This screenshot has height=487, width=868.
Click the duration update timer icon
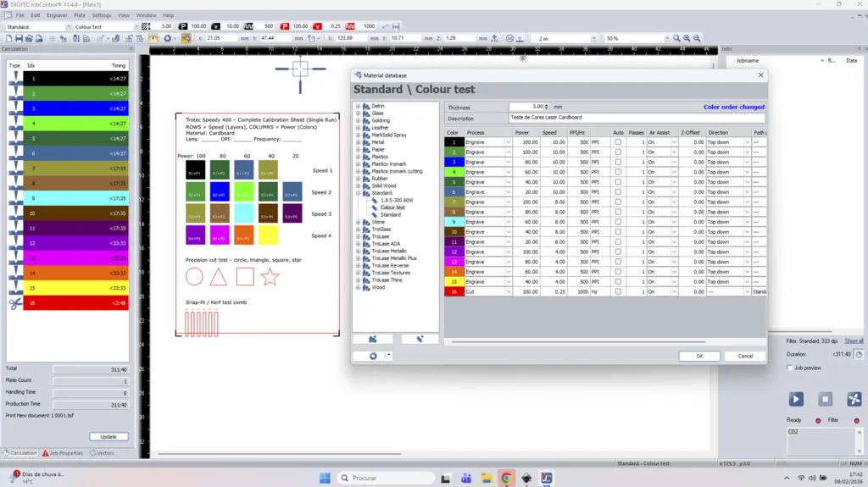pyautogui.click(x=859, y=354)
